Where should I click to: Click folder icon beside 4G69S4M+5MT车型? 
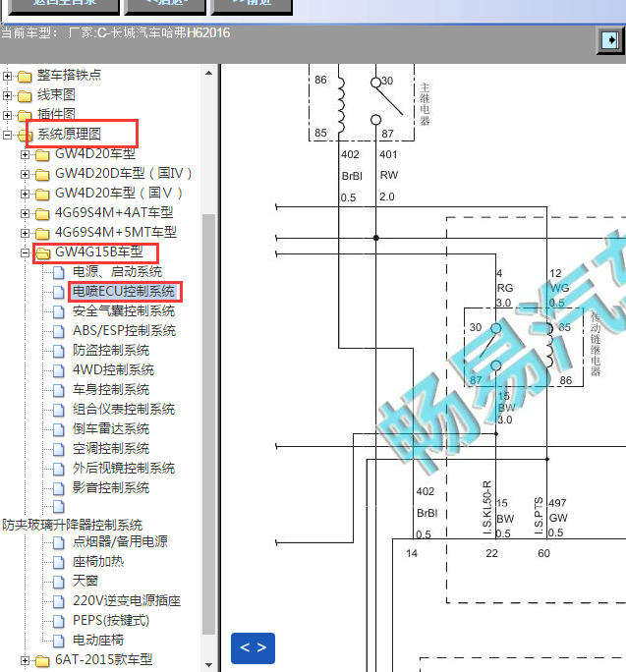42,234
